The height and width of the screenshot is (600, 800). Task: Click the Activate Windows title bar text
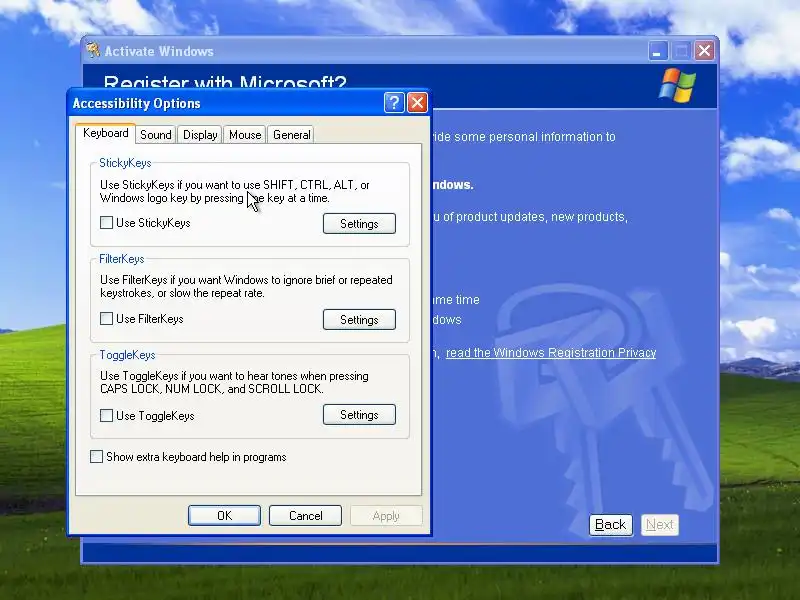(x=159, y=51)
